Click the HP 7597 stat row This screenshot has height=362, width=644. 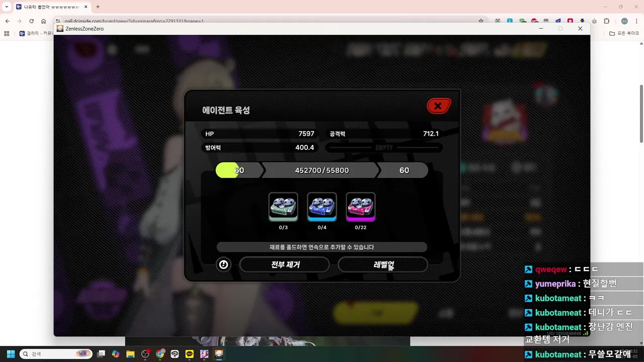coord(260,134)
